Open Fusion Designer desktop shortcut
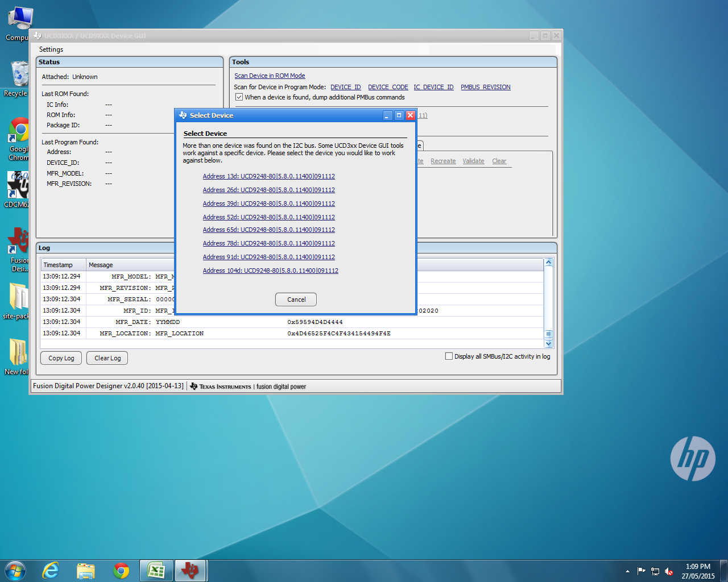The image size is (728, 582). point(18,249)
